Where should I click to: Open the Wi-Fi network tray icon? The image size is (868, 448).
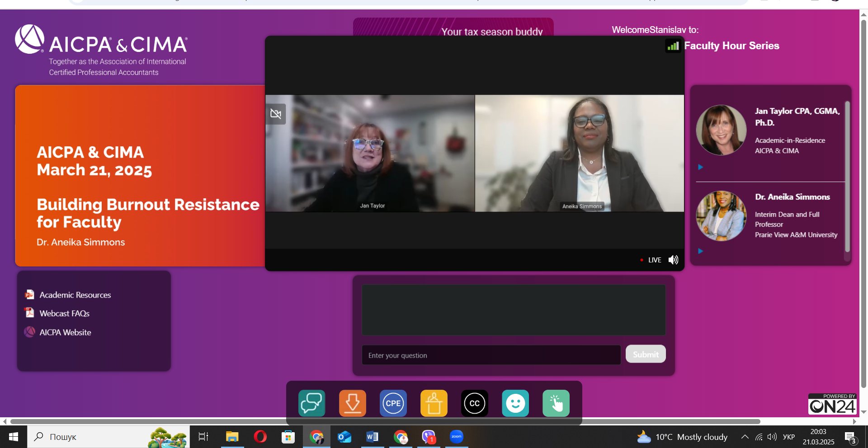759,437
